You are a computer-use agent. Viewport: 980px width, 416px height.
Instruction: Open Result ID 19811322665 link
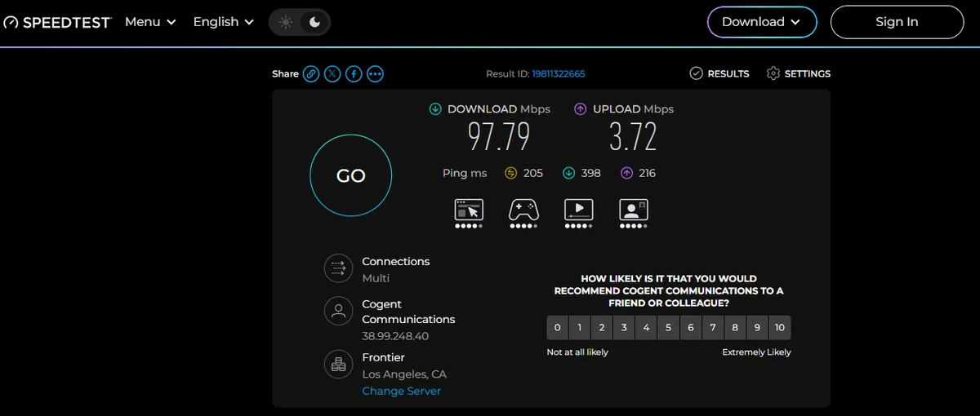coord(559,73)
